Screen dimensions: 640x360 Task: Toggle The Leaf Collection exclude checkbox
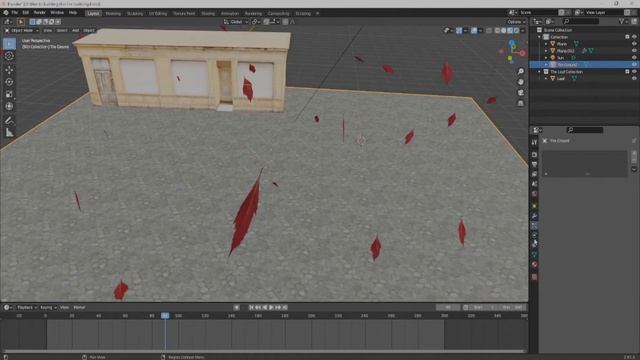[627, 71]
